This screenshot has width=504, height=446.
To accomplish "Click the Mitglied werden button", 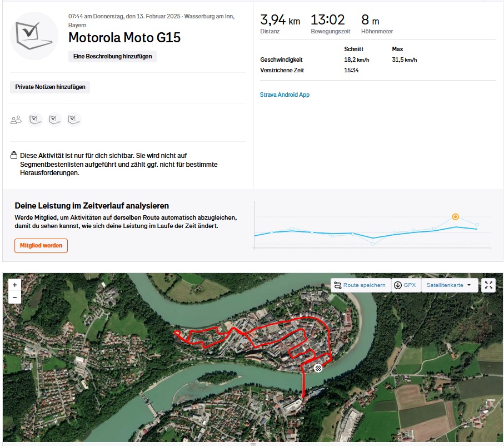I will (41, 246).
